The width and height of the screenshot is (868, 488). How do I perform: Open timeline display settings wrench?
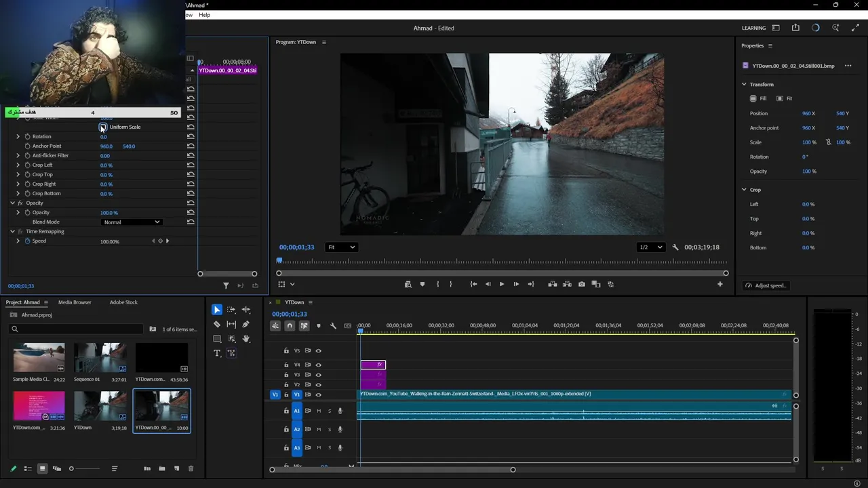click(333, 326)
